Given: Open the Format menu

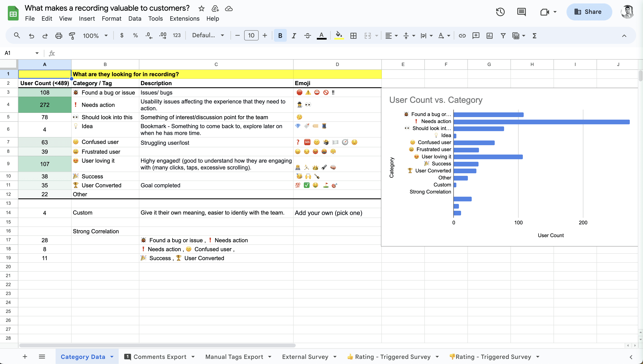Looking at the screenshot, I should pyautogui.click(x=111, y=19).
